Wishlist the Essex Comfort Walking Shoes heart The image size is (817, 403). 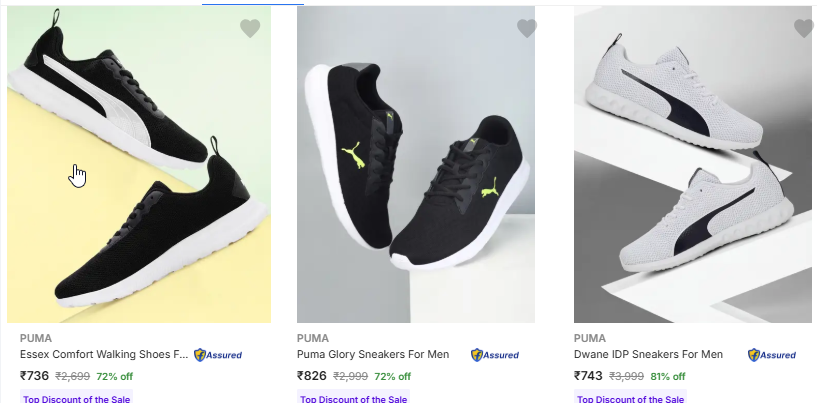(250, 29)
